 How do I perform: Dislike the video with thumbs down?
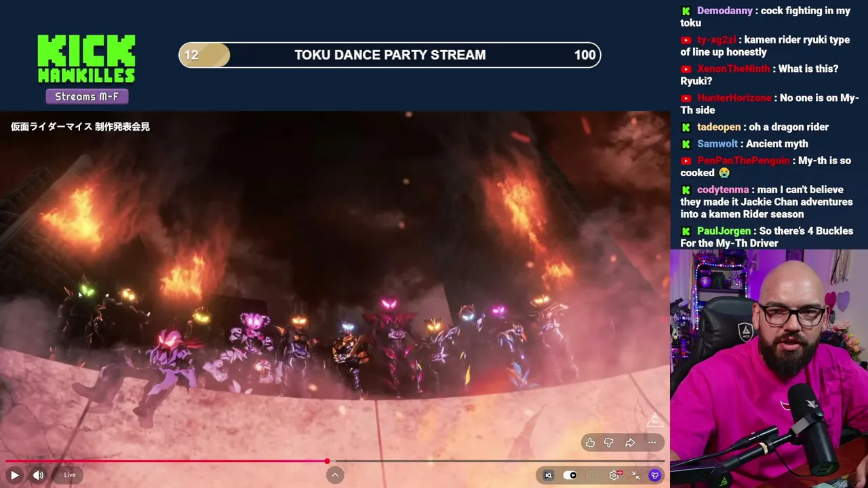click(x=609, y=443)
